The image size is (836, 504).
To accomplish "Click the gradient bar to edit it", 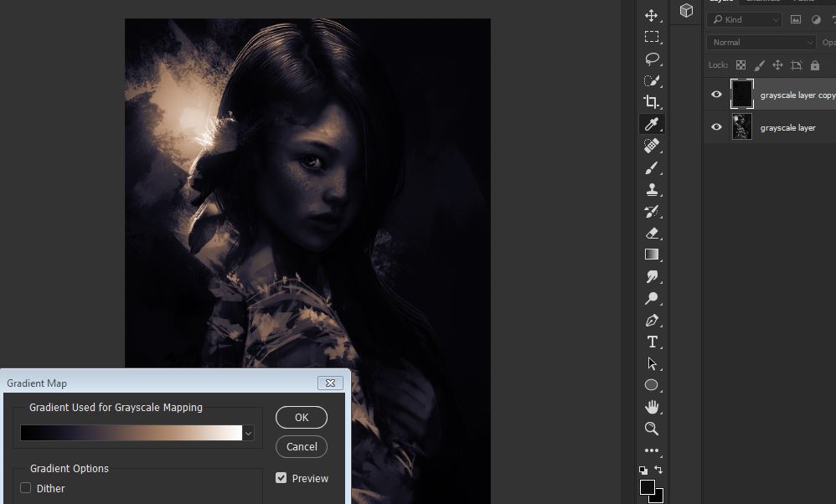I will pos(132,433).
